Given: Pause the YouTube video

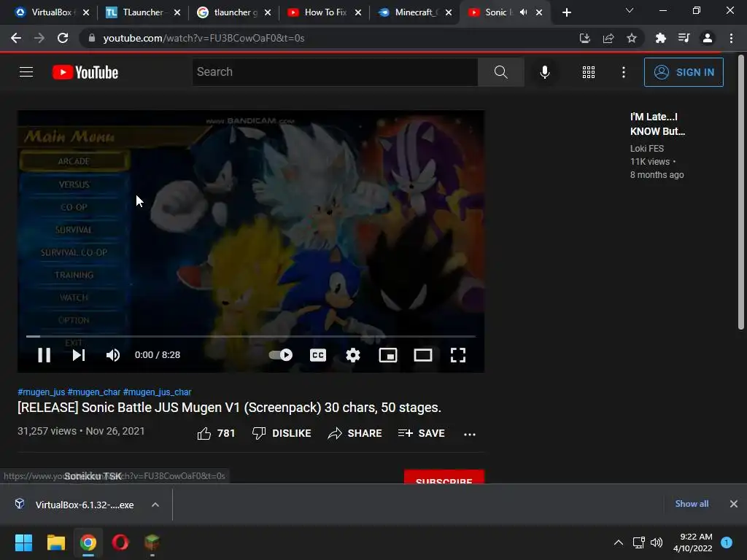Looking at the screenshot, I should point(44,355).
